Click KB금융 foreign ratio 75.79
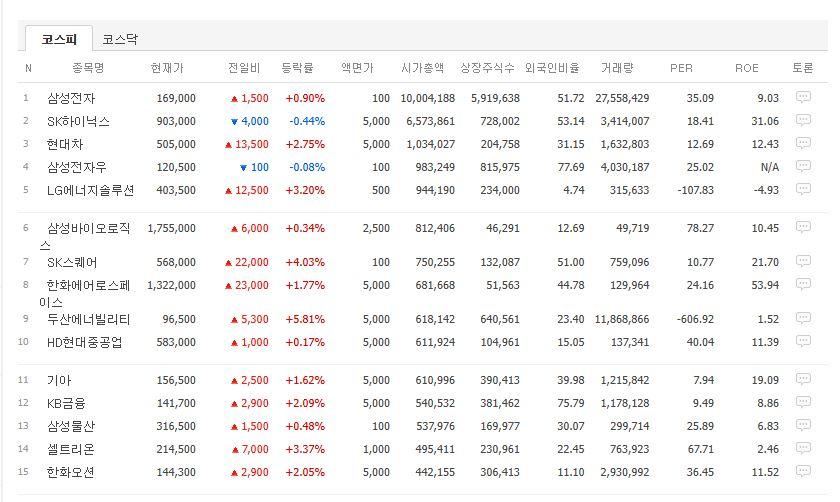This screenshot has height=502, width=840. [x=571, y=403]
